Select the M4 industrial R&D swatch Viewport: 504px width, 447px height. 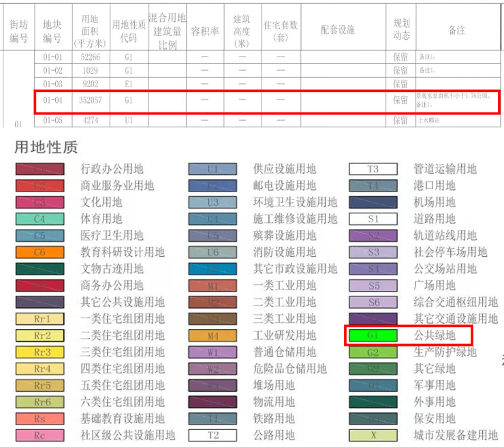(x=212, y=336)
